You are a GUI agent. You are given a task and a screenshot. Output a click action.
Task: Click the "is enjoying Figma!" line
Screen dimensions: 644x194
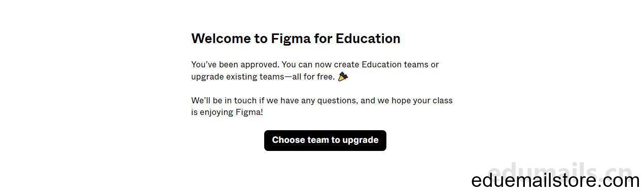point(227,112)
